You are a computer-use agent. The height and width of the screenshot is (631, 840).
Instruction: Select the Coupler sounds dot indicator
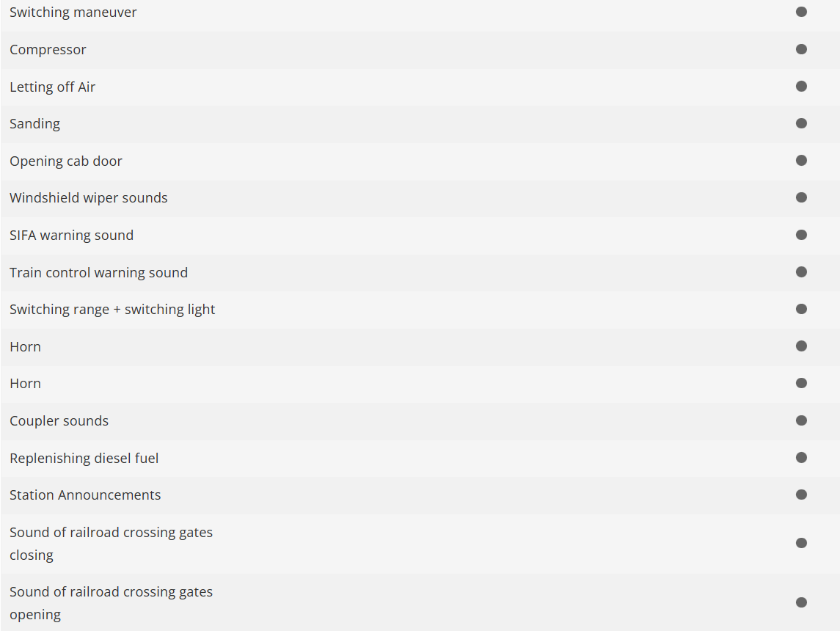801,420
